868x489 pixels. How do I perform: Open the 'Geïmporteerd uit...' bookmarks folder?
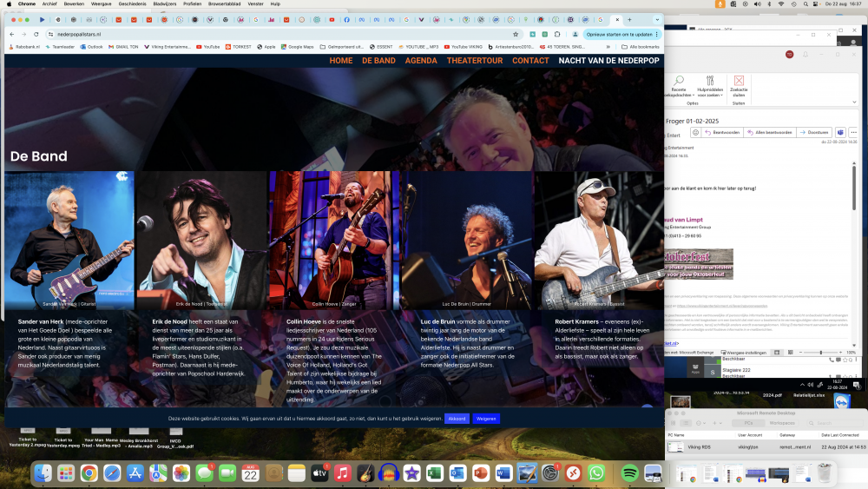tap(341, 47)
